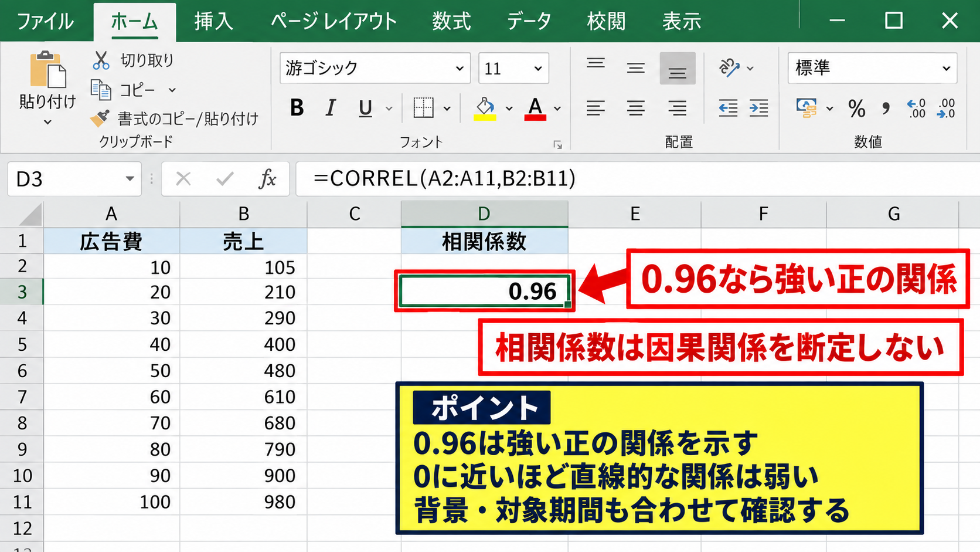Decrease decimal places icon
The height and width of the screenshot is (552, 980).
(x=946, y=109)
